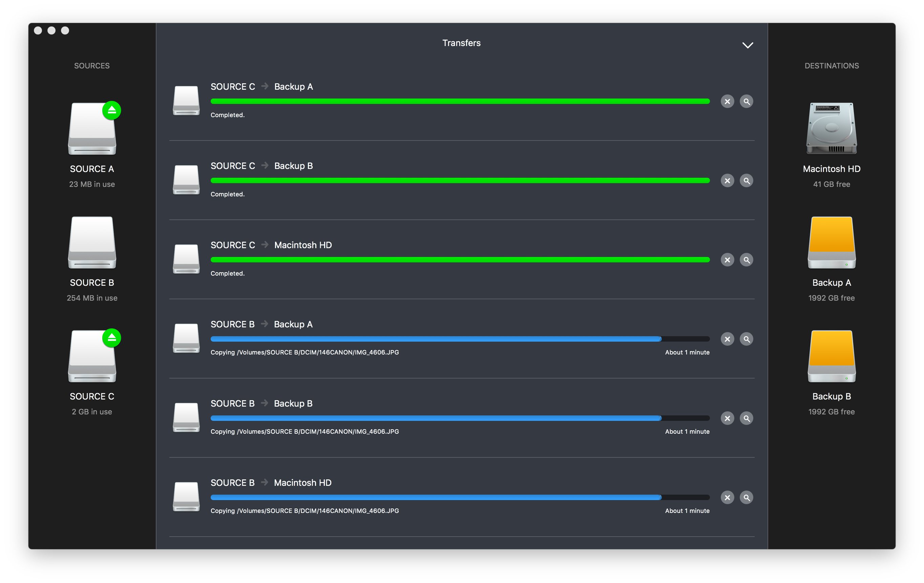The width and height of the screenshot is (924, 583).
Task: Click the 'SOURCE B' label under sources
Action: coord(92,283)
